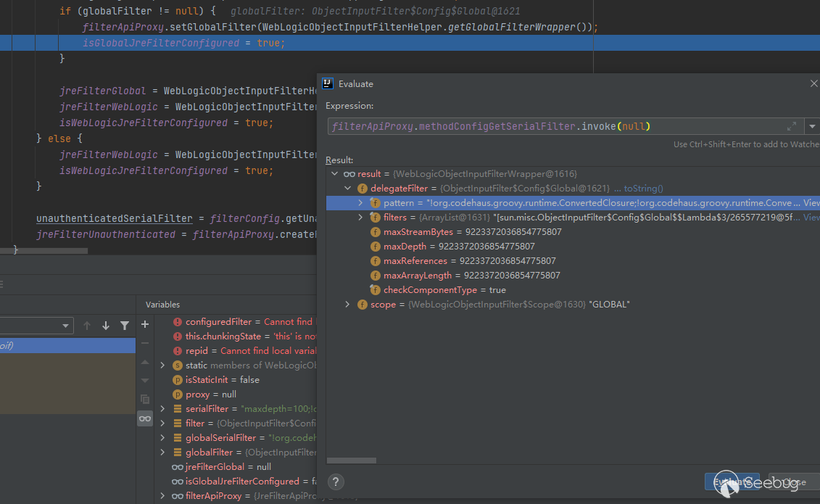
Task: Click the New Watch plus icon
Action: [x=145, y=324]
